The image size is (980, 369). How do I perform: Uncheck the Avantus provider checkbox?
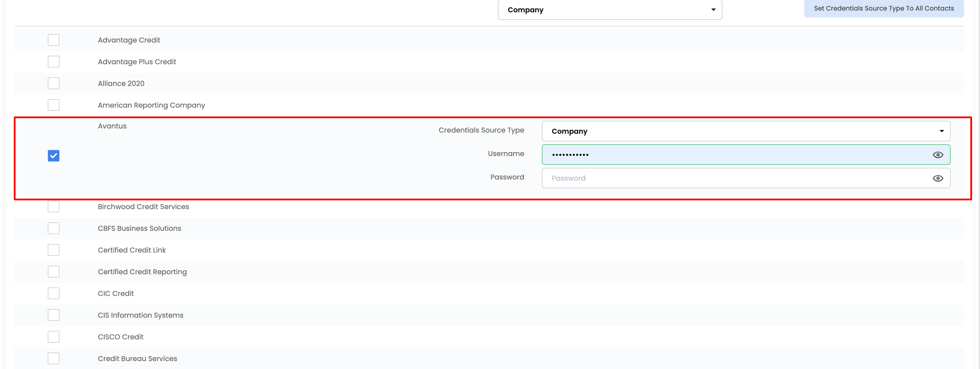[x=54, y=155]
